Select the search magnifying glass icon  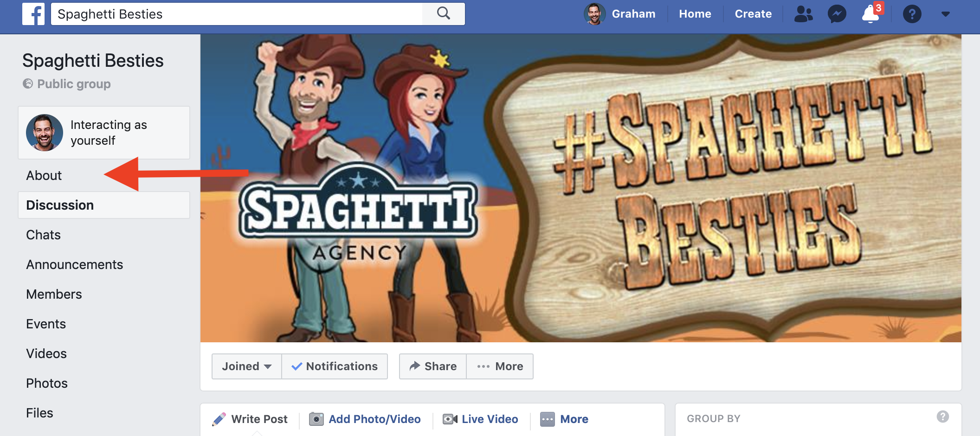tap(443, 13)
